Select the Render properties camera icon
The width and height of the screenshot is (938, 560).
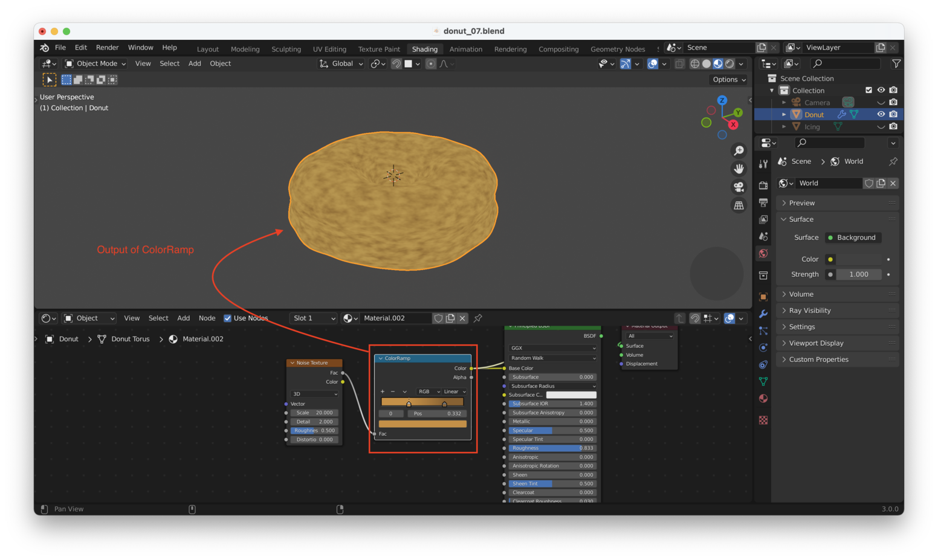pyautogui.click(x=763, y=186)
